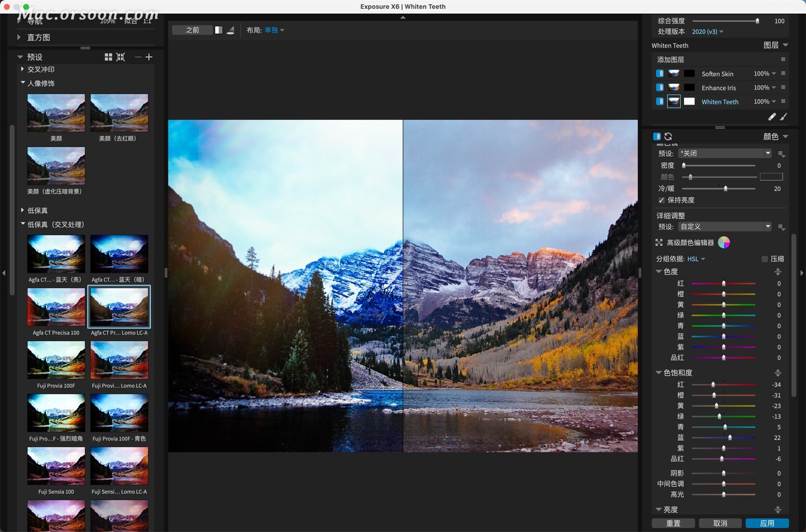Open the 图层 panel header dropdown
The width and height of the screenshot is (806, 532).
tap(778, 45)
